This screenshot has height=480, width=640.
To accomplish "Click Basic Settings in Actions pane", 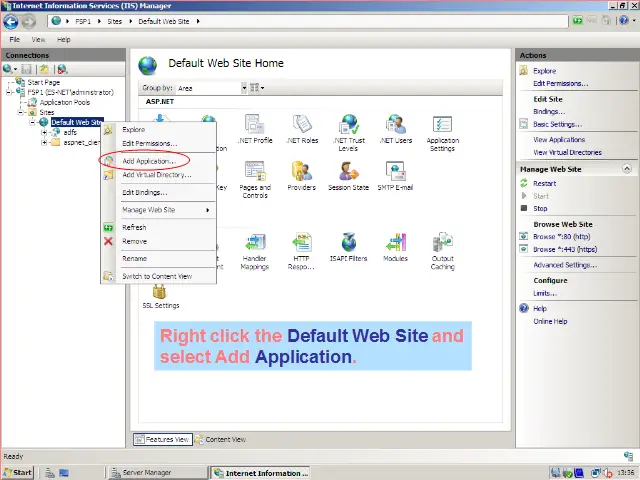I will (x=558, y=124).
